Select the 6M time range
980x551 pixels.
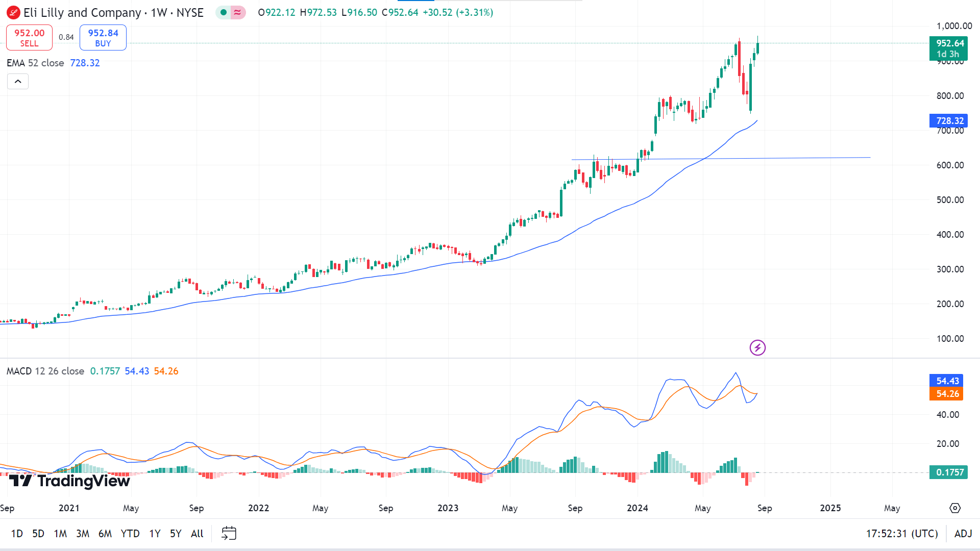pyautogui.click(x=105, y=534)
